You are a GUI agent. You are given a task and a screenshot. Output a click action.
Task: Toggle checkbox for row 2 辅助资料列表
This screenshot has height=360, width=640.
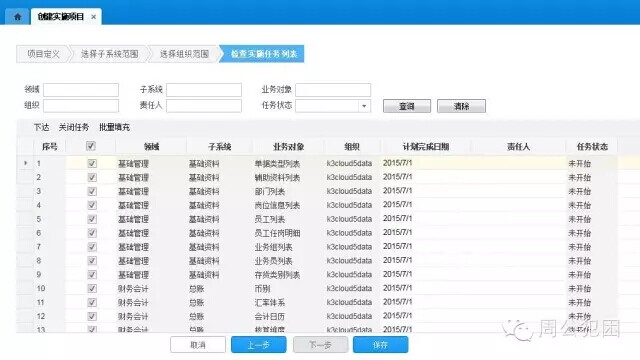[x=92, y=177]
